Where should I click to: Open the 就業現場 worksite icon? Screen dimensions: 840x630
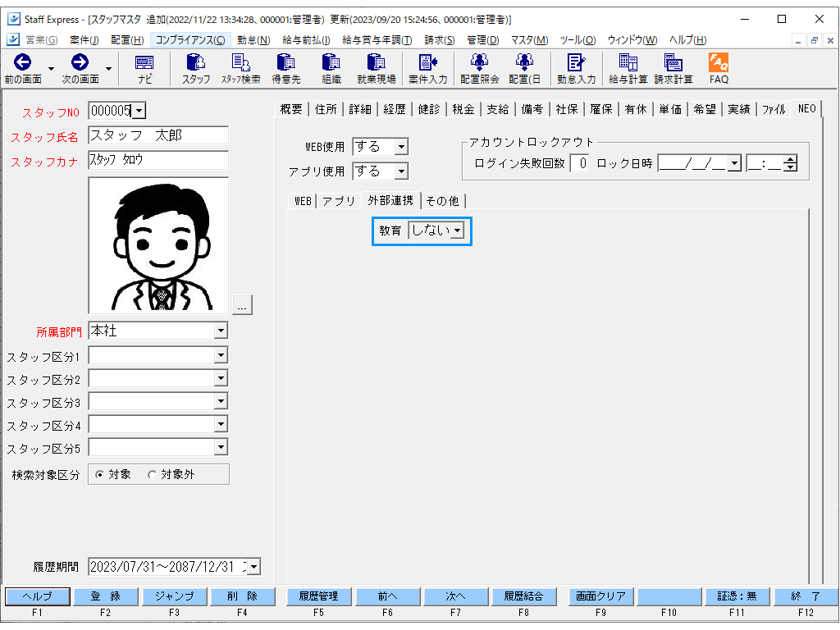376,69
